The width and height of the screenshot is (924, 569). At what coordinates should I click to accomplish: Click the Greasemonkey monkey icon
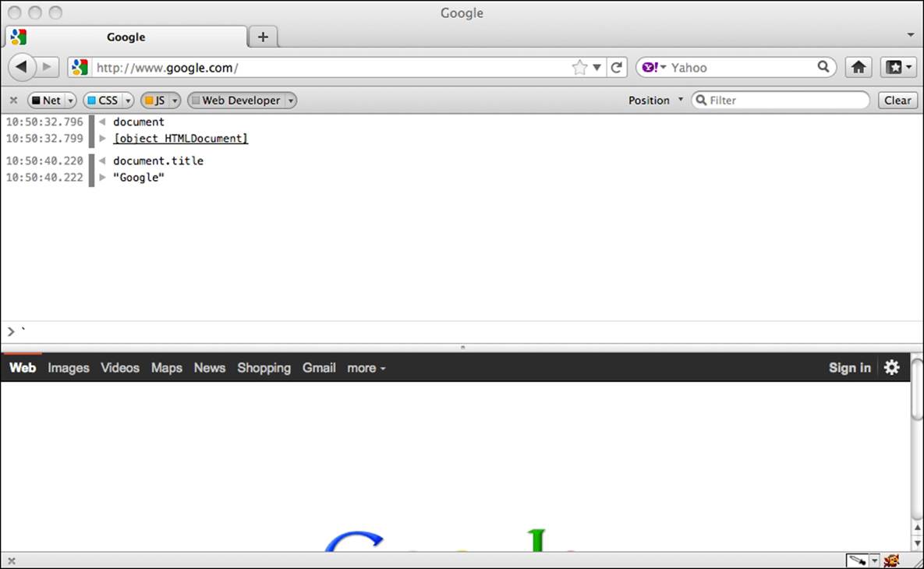[891, 560]
